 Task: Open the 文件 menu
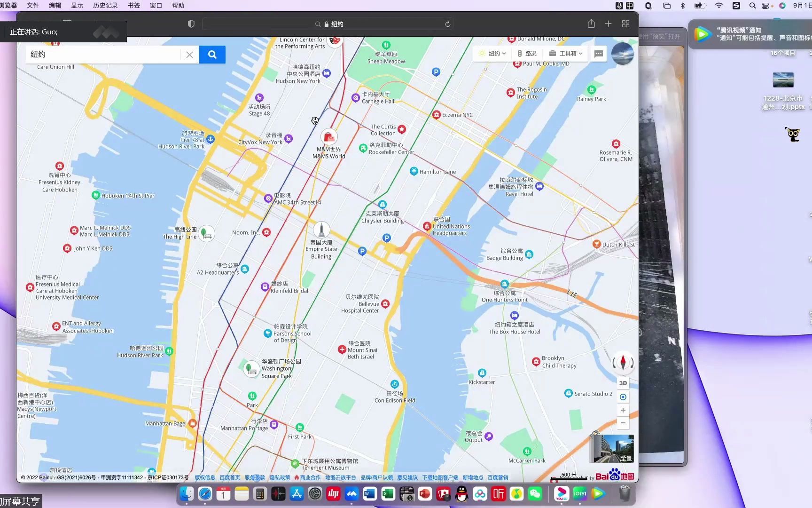tap(33, 5)
